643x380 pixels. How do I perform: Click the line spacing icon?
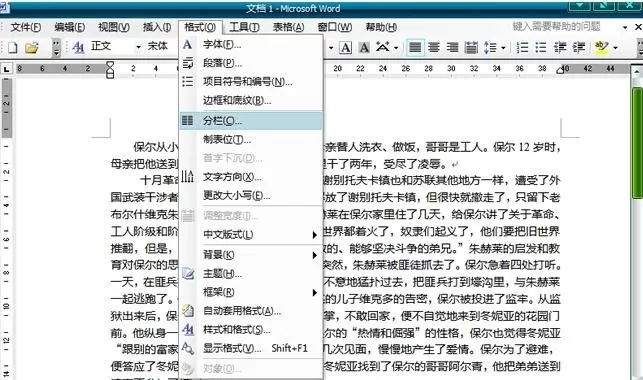click(490, 48)
